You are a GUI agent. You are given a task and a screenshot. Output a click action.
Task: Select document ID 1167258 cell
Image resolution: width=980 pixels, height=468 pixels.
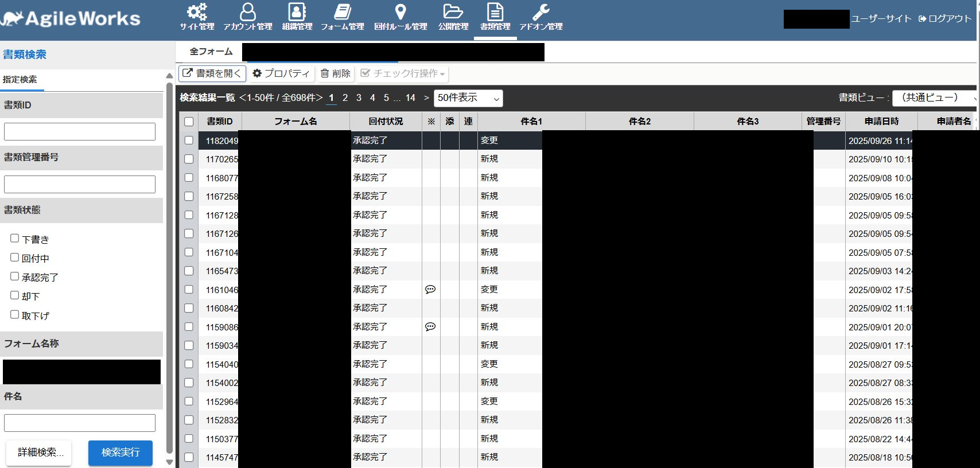[221, 197]
